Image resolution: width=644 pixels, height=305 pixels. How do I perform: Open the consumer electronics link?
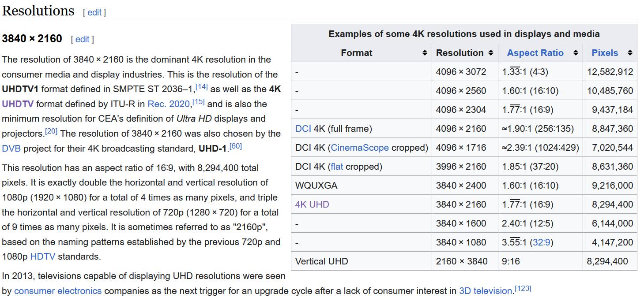(58, 291)
